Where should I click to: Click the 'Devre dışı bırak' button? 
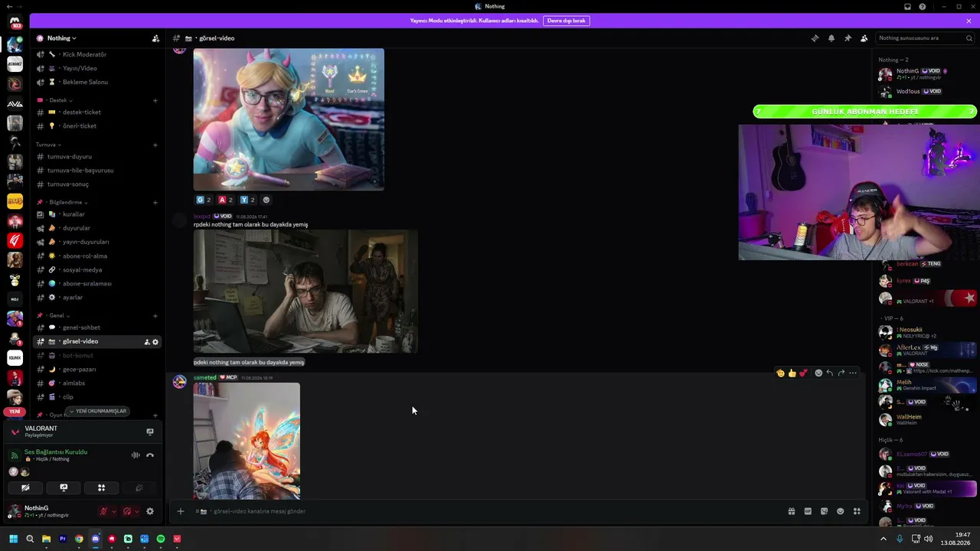[x=567, y=21]
